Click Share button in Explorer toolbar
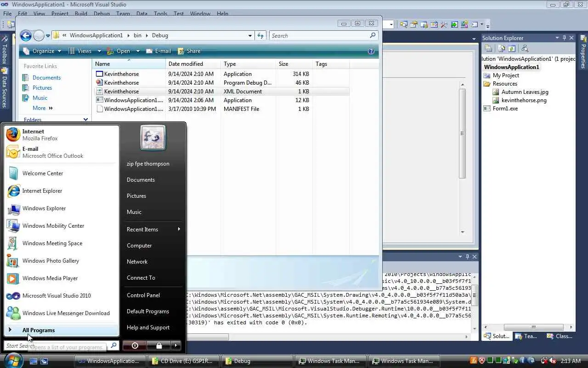Image resolution: width=588 pixels, height=368 pixels. pos(189,51)
